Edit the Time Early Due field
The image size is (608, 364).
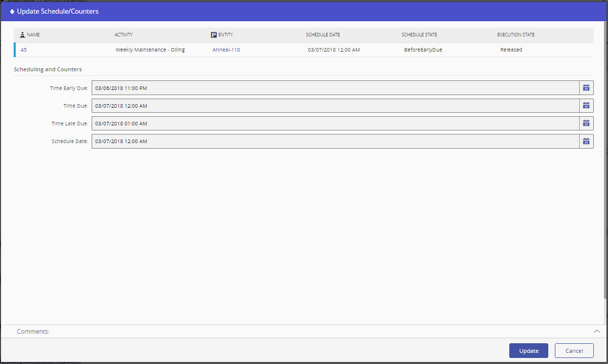335,88
